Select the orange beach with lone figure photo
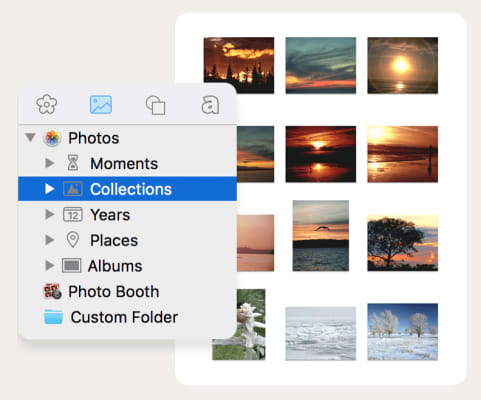 coord(403,154)
